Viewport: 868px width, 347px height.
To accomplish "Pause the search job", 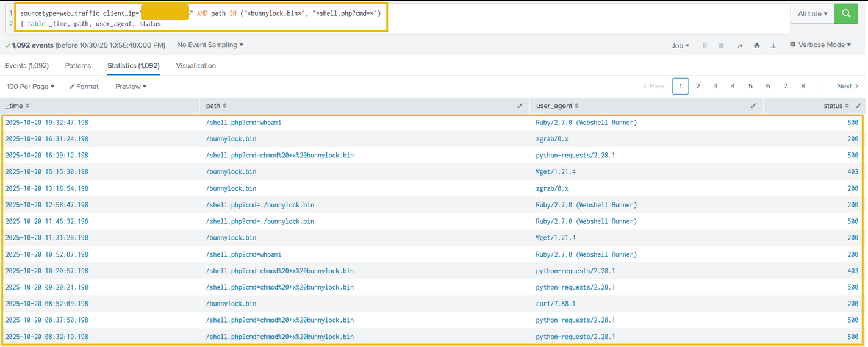I will (705, 45).
